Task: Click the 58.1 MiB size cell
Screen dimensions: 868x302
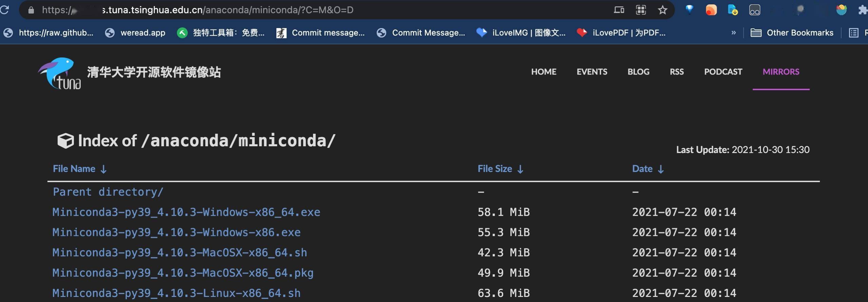Action: coord(504,212)
